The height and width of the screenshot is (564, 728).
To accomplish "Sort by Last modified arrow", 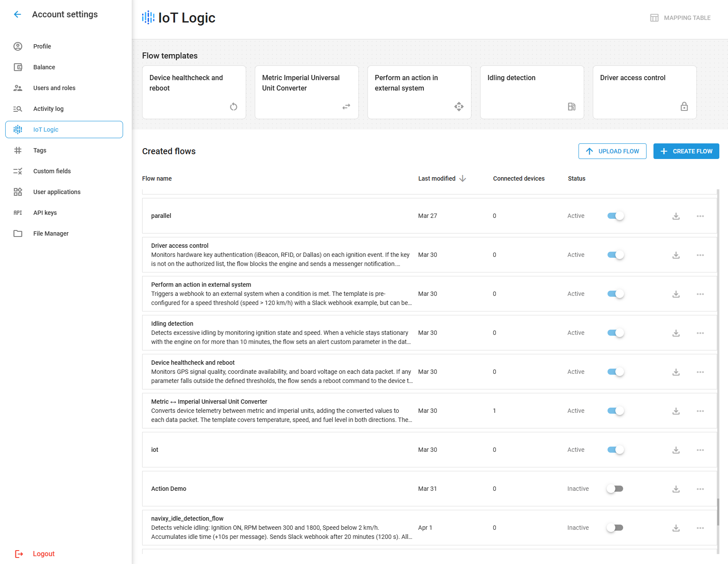I will pos(463,178).
